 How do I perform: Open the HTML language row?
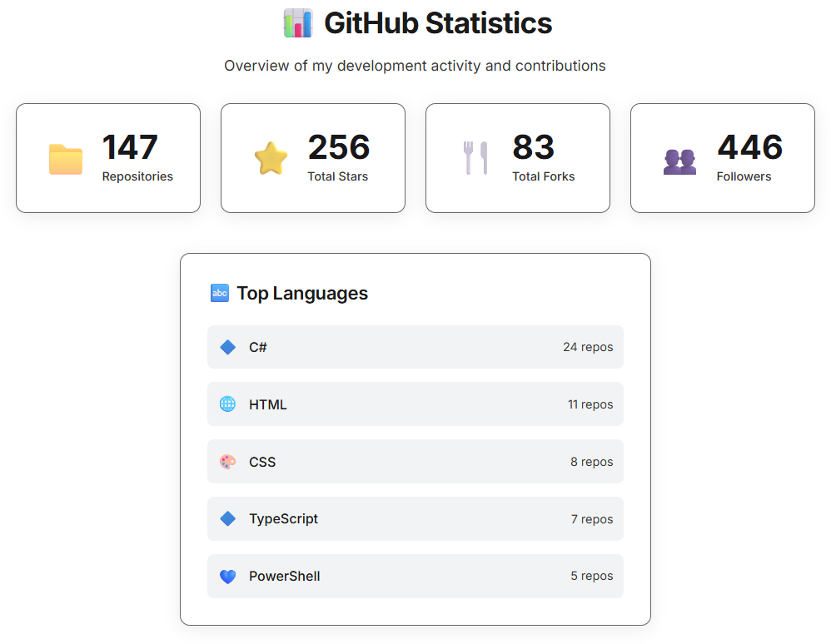click(x=415, y=404)
